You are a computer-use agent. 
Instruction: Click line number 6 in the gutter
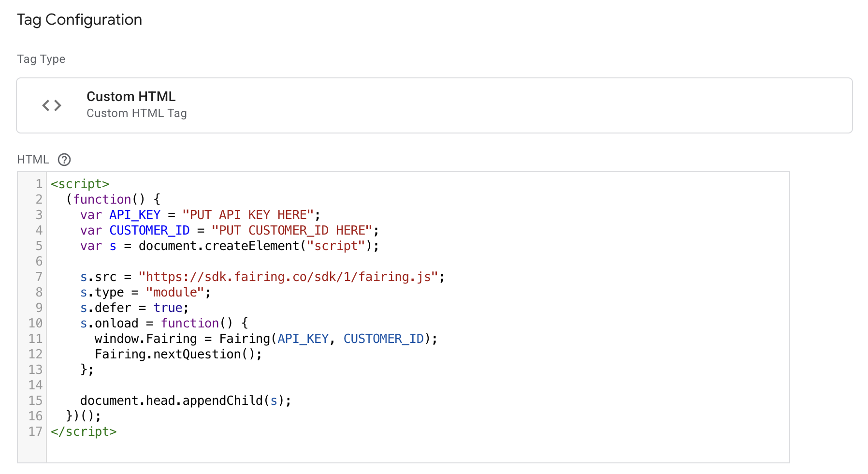tap(39, 261)
